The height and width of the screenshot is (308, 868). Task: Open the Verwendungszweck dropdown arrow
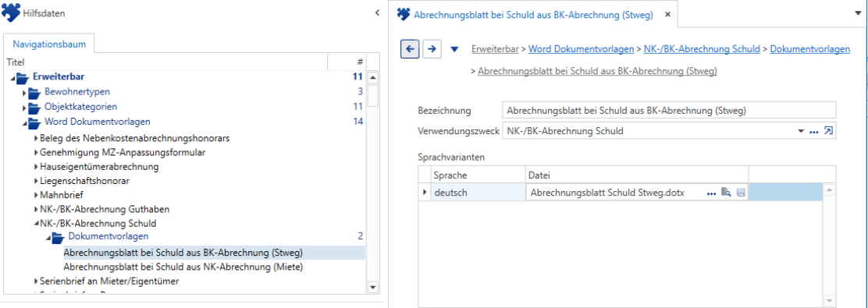click(800, 132)
